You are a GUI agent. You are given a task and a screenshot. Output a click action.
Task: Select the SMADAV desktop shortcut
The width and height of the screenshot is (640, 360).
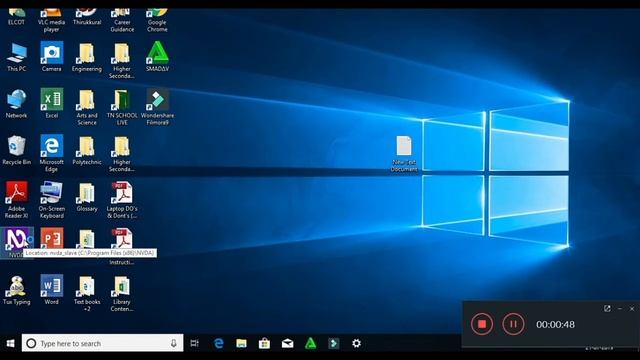coord(158,57)
